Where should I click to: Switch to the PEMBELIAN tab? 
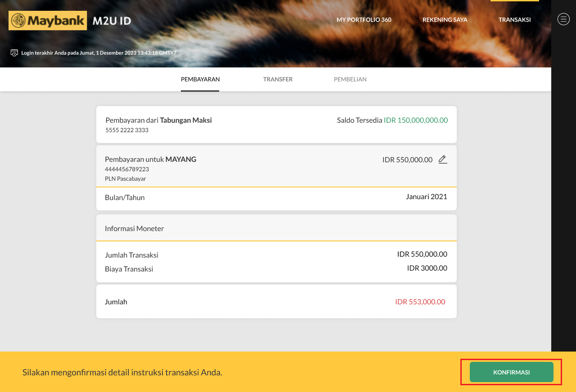click(350, 79)
